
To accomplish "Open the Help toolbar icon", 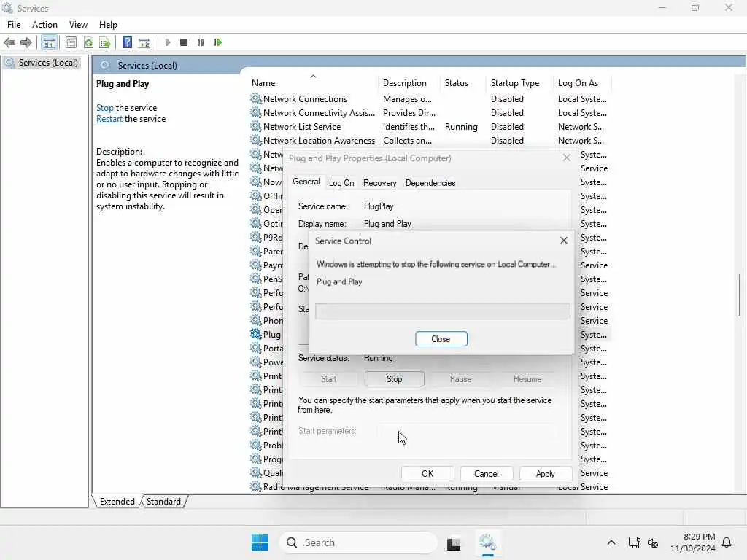I will (x=127, y=42).
